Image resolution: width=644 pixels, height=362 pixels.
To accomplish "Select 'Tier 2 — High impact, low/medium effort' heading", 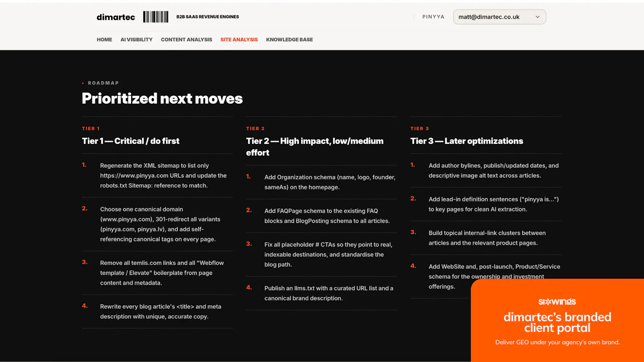I will 315,147.
